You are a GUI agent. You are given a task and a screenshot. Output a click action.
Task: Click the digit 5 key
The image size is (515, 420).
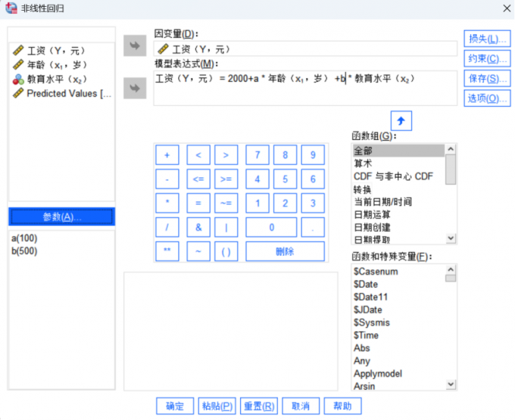pos(285,179)
